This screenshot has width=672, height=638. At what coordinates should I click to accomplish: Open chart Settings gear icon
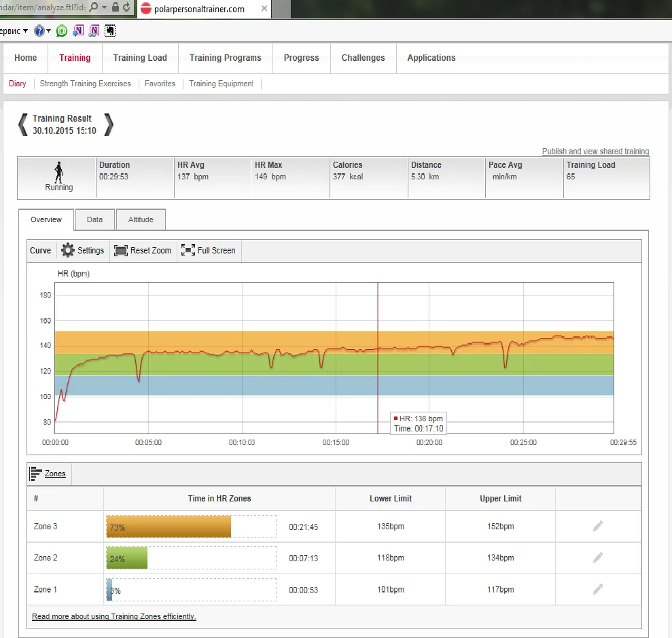tap(68, 251)
